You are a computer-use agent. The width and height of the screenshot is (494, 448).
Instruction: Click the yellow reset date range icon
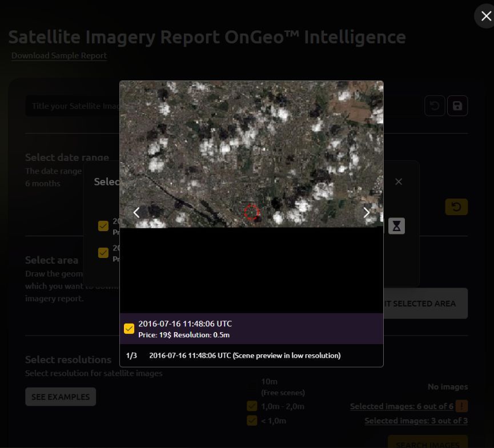click(456, 207)
